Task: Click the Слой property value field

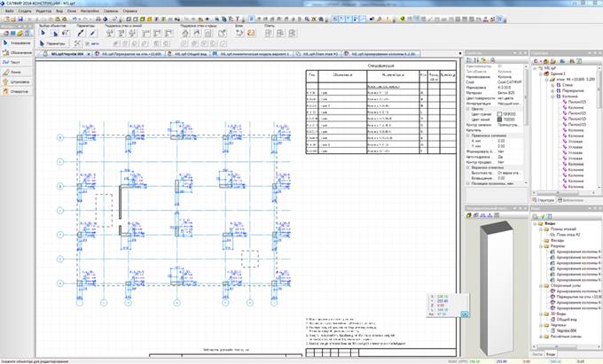Action: [510, 82]
